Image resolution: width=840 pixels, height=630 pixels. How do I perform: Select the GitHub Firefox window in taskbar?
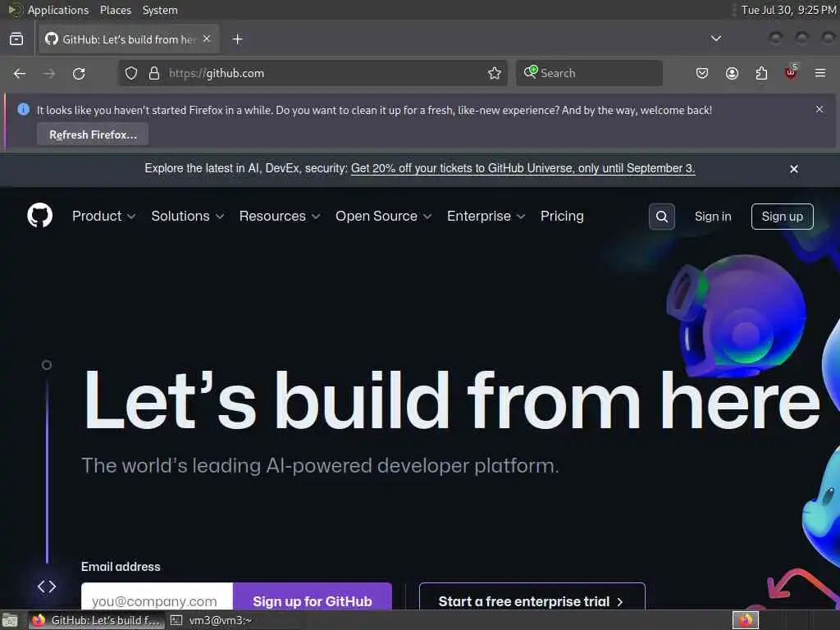tap(96, 620)
